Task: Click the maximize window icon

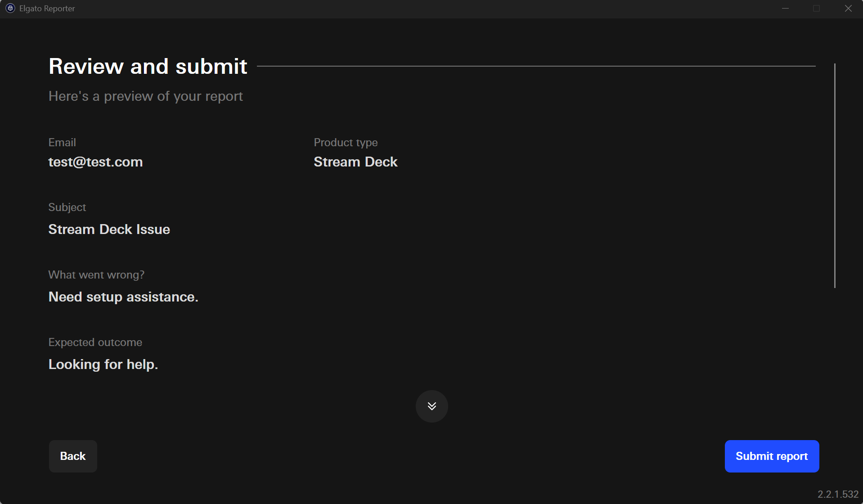Action: point(817,8)
